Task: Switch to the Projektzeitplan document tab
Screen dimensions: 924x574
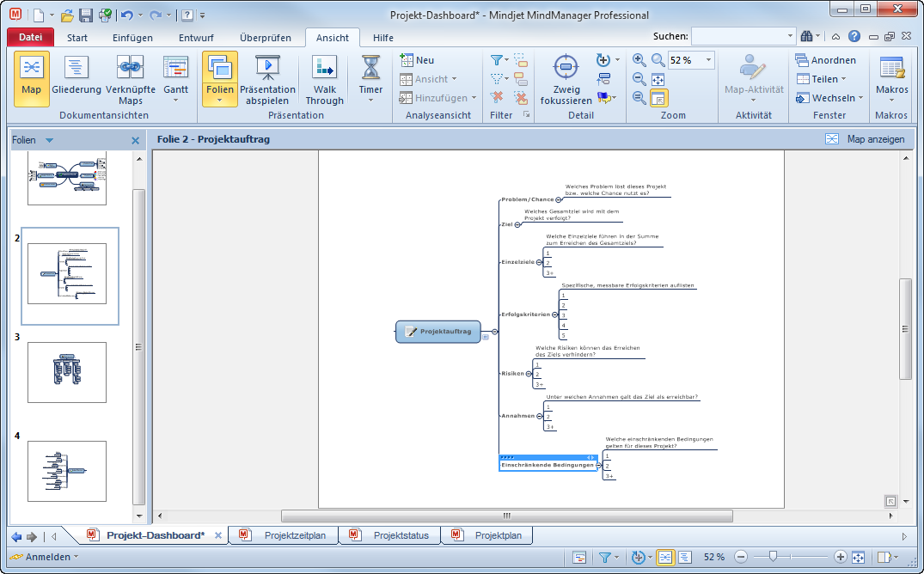Action: 284,535
